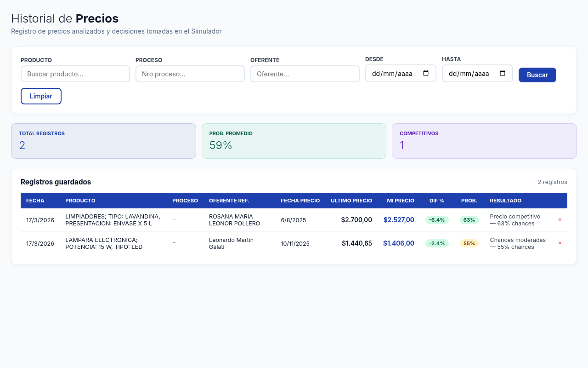588x368 pixels.
Task: Delete the LAMPARA ELECTRONICA record with red X
Action: coord(560,243)
